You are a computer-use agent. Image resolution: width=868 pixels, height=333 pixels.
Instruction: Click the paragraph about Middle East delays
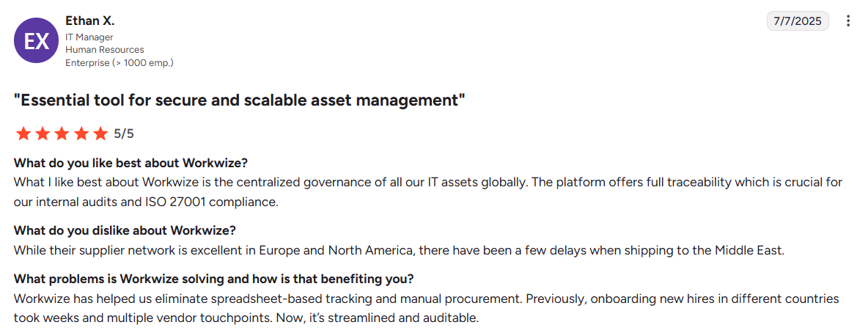coord(399,250)
